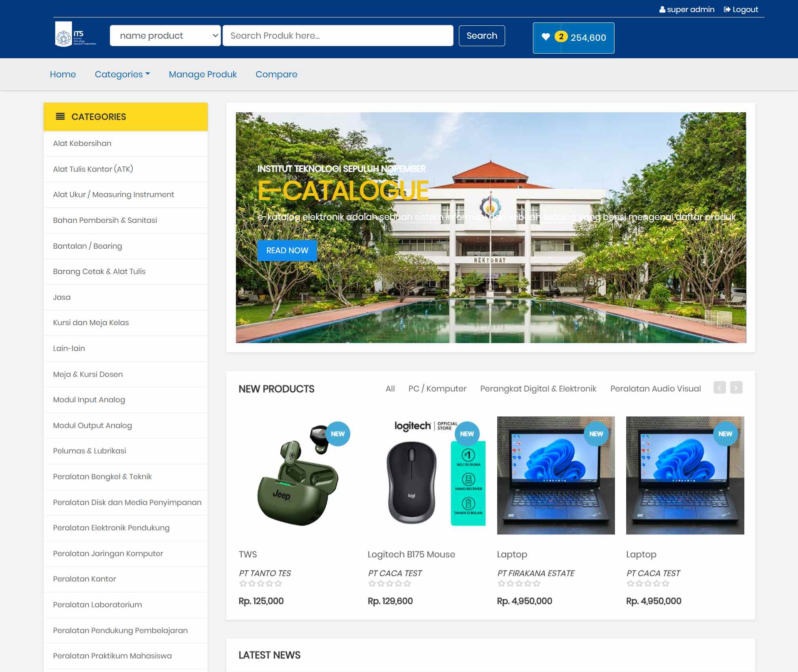Click the Logitech mouse product image
The height and width of the screenshot is (672, 798).
click(x=427, y=475)
